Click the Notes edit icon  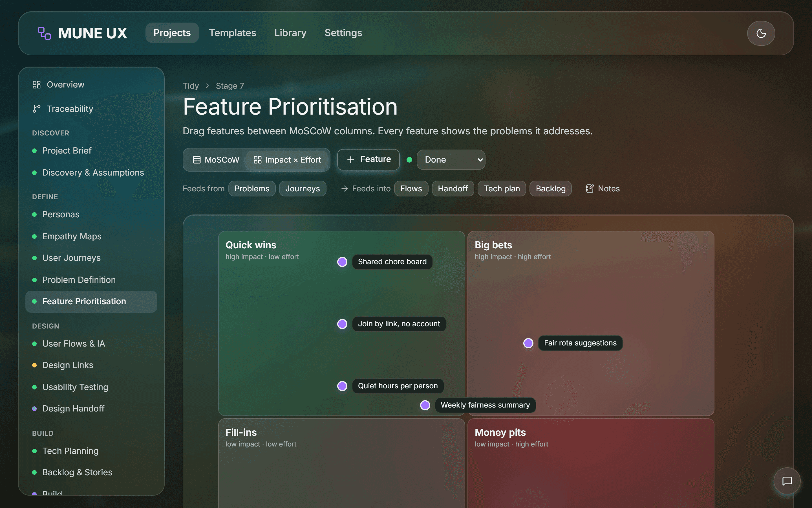(590, 189)
